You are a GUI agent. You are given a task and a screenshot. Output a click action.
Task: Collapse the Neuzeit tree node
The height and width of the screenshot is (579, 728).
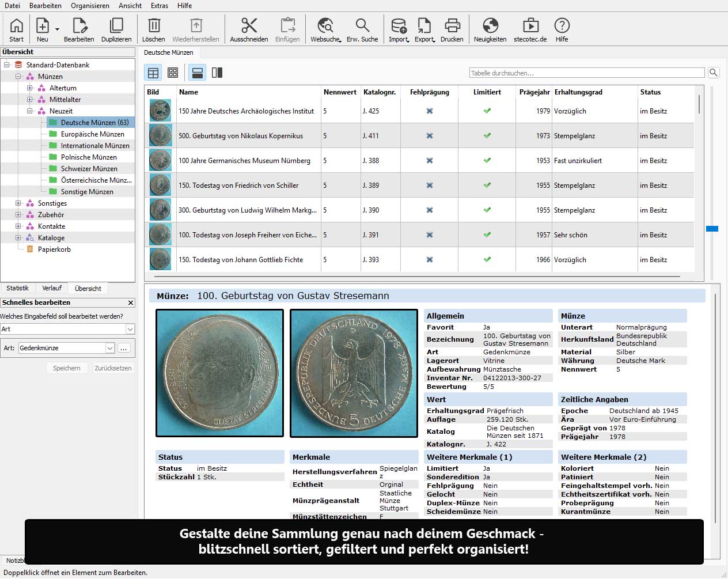[x=30, y=111]
